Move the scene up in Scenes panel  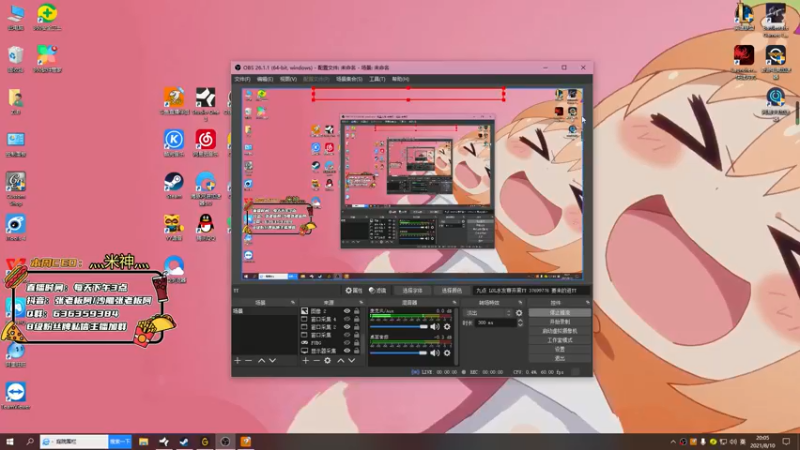(x=261, y=361)
